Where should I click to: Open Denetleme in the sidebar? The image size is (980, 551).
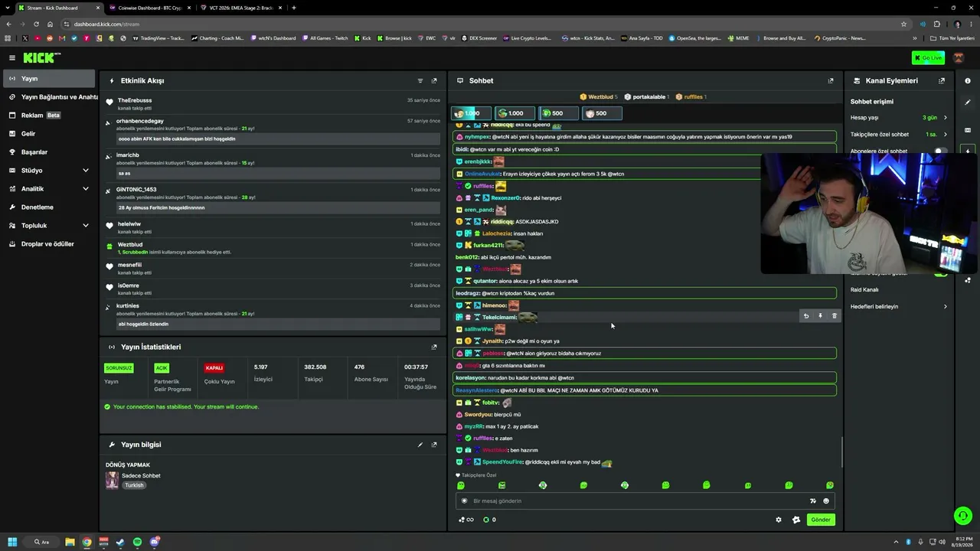(x=49, y=207)
